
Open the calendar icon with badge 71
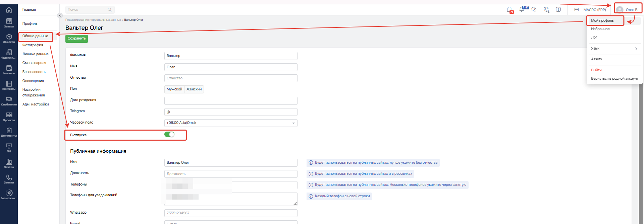509,10
